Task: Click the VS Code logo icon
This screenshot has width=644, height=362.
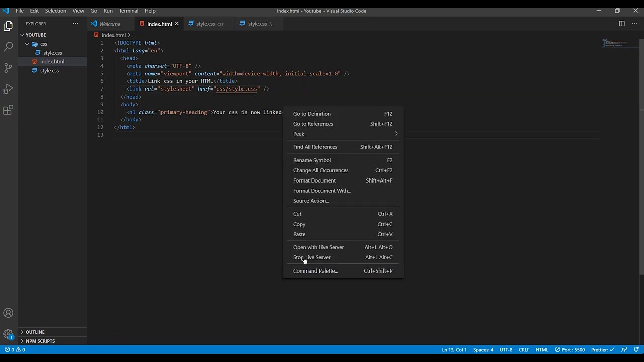Action: tap(6, 10)
